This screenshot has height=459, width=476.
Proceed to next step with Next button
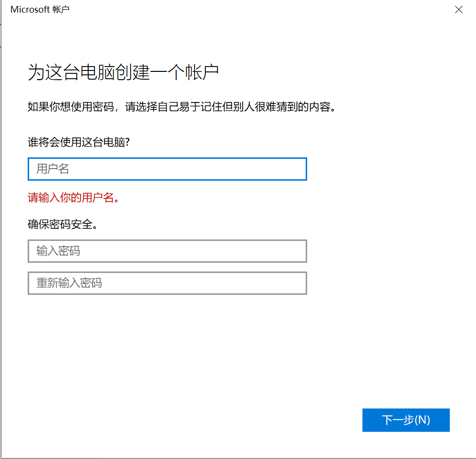click(x=406, y=420)
